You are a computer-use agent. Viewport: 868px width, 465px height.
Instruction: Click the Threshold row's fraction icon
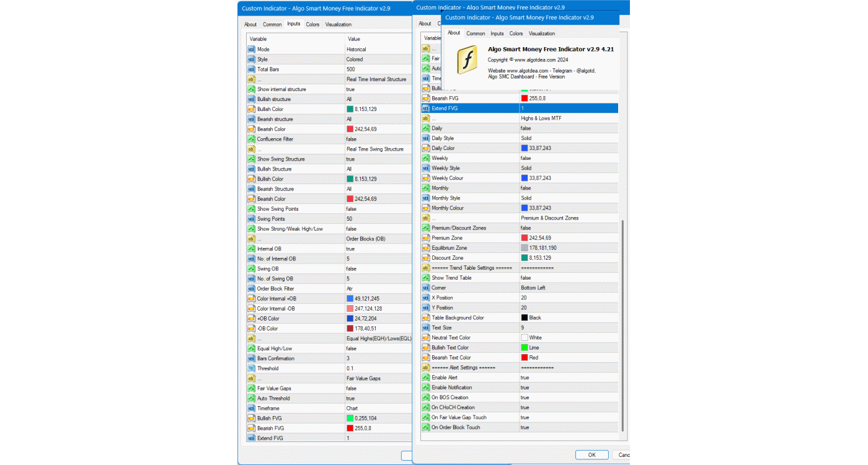pyautogui.click(x=251, y=368)
